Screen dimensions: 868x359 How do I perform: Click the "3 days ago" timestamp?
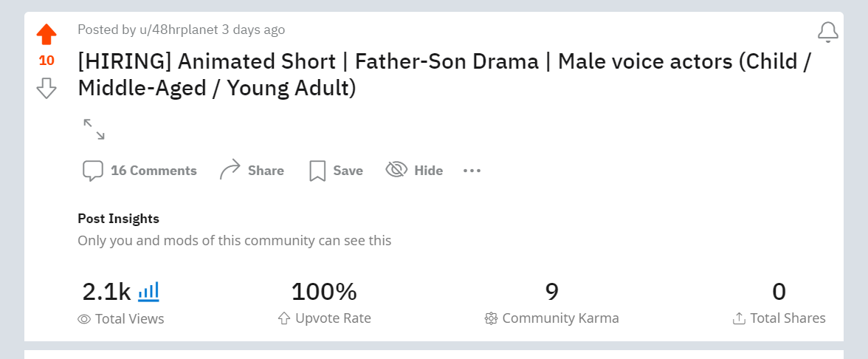pos(253,30)
